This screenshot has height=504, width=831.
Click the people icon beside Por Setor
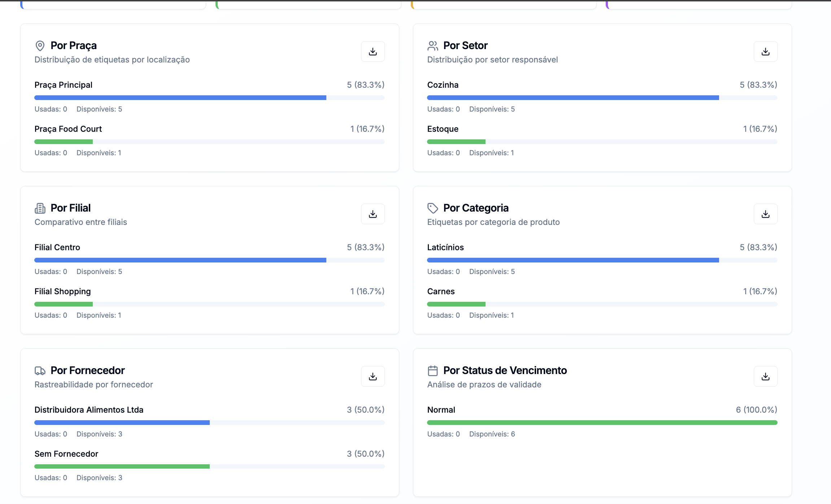point(432,46)
